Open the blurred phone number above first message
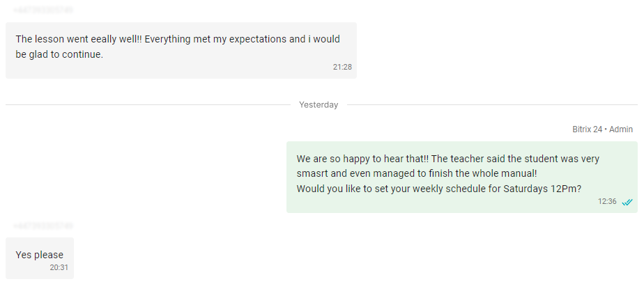644x284 pixels. tap(43, 10)
